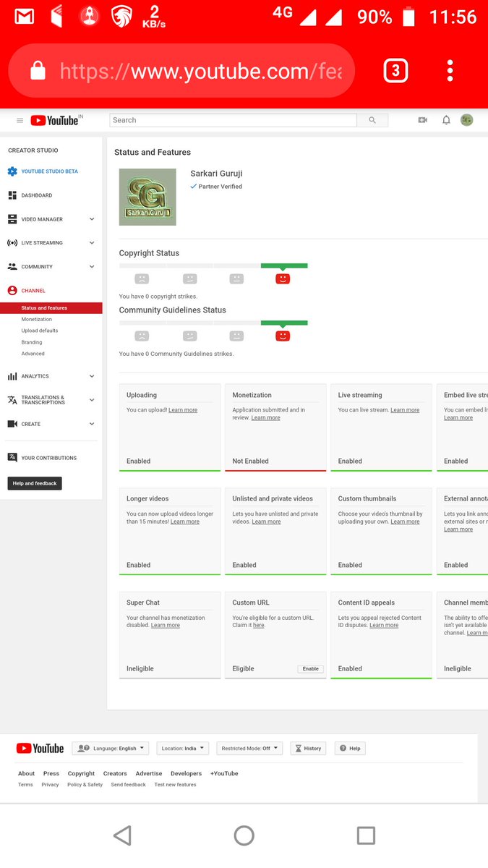Click Learn more in Super Chat card

tap(166, 625)
